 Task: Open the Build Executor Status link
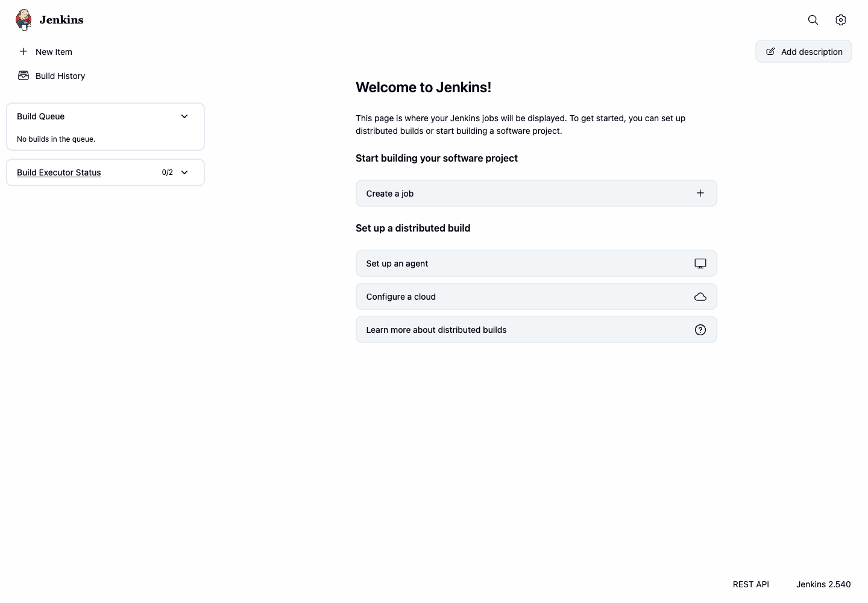coord(59,172)
